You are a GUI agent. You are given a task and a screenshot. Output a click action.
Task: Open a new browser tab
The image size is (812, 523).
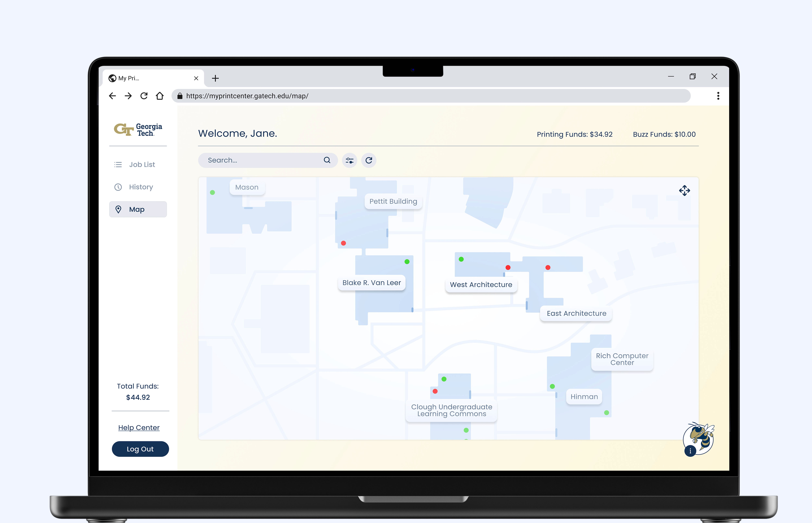point(215,78)
